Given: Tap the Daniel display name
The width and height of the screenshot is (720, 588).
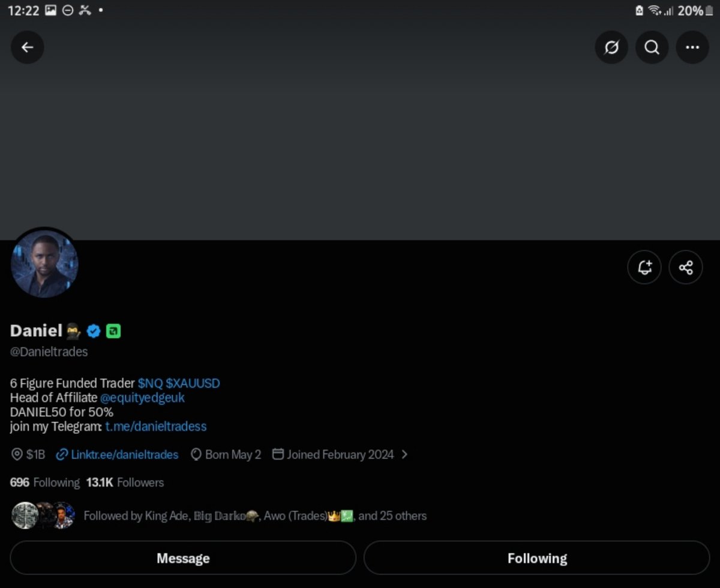Looking at the screenshot, I should (x=36, y=331).
